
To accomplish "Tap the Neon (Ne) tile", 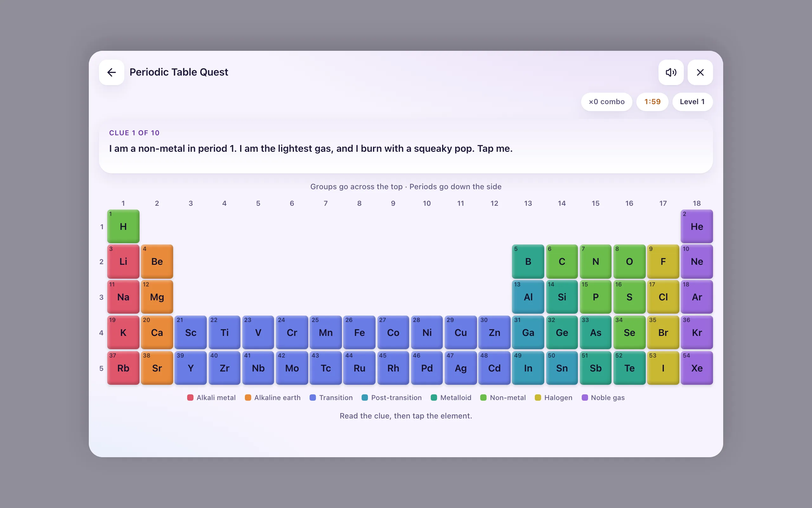I will point(697,261).
